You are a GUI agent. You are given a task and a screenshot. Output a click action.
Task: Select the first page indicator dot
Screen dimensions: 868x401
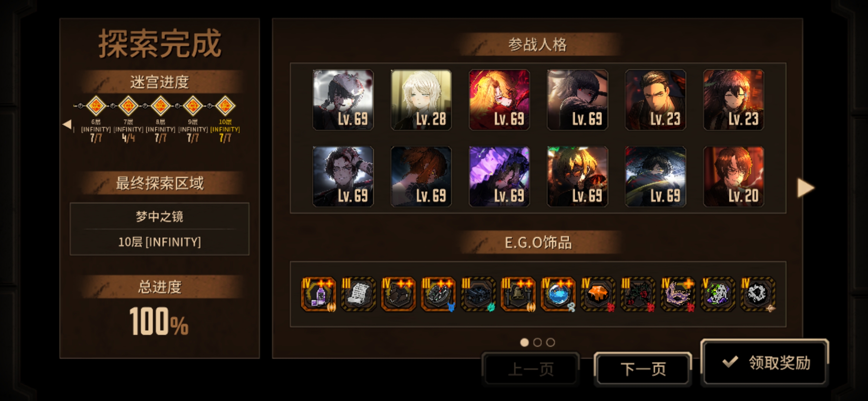525,342
